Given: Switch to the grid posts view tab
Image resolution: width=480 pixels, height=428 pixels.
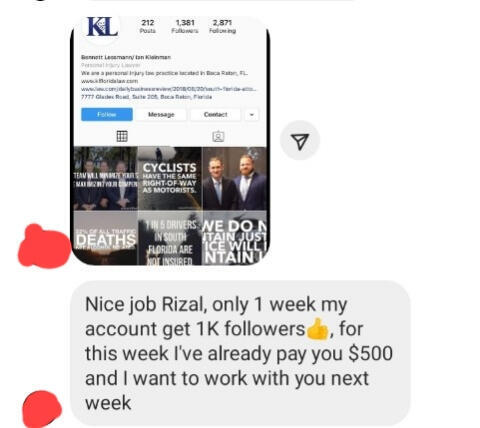Looking at the screenshot, I should tap(122, 136).
